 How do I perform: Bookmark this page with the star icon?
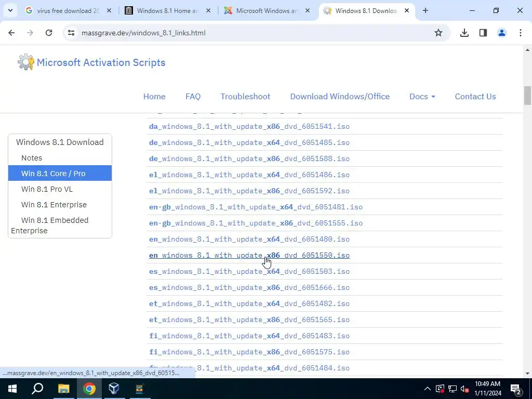[438, 33]
